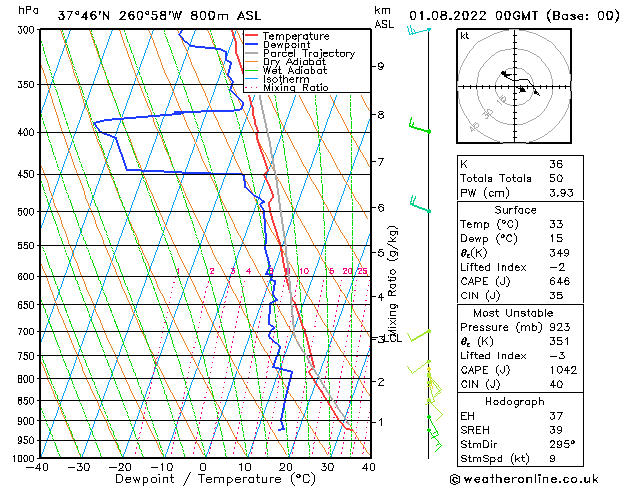Click the hodograph wind plot
629x486 pixels.
click(x=514, y=86)
